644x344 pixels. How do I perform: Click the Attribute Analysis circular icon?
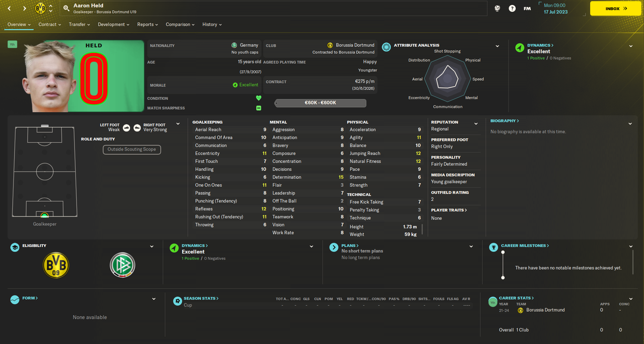386,47
